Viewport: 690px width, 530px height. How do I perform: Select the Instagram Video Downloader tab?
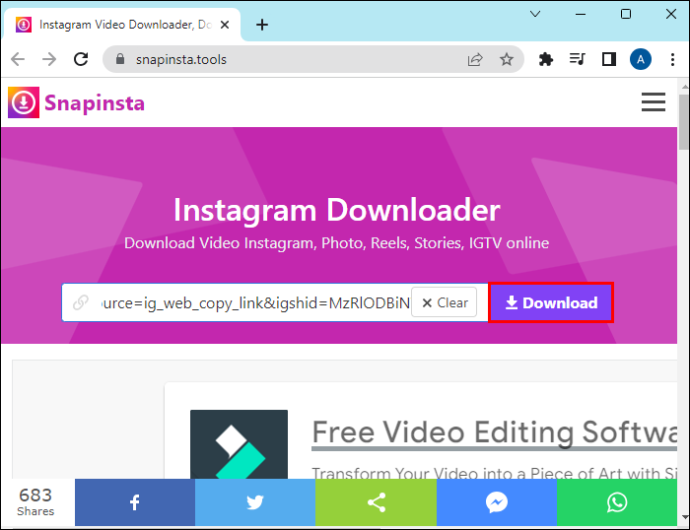[x=122, y=25]
